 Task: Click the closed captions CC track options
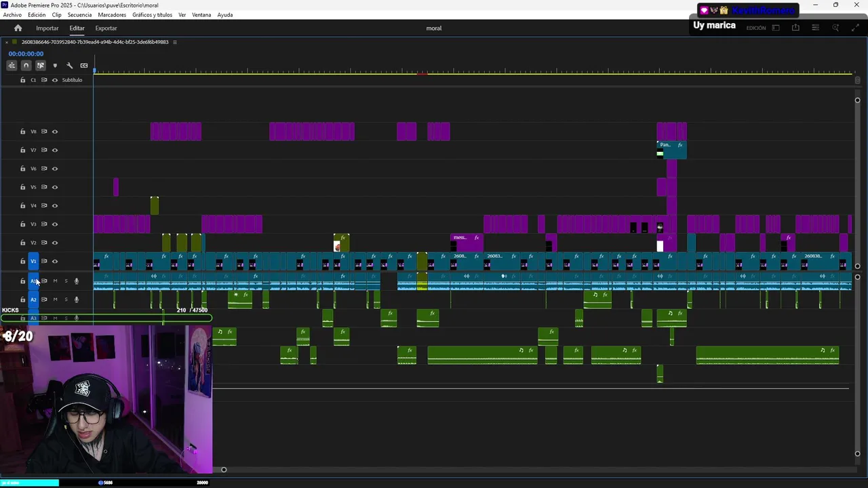pos(84,66)
